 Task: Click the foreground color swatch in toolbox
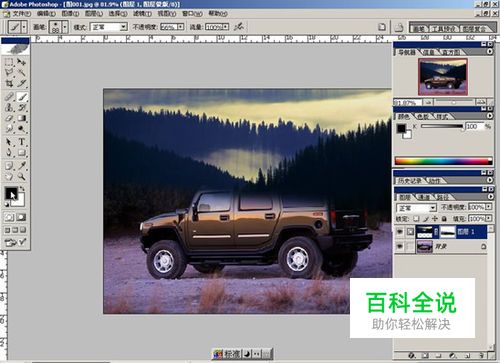coord(11,193)
